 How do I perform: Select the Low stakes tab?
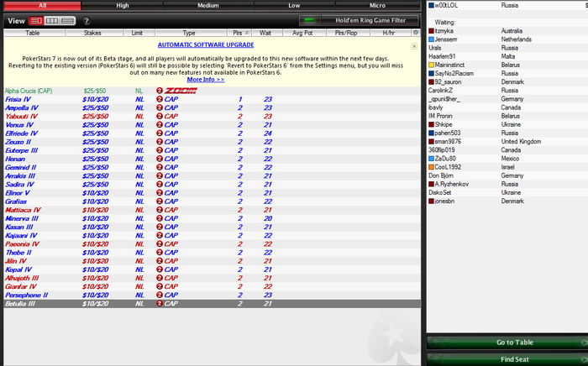[294, 5]
